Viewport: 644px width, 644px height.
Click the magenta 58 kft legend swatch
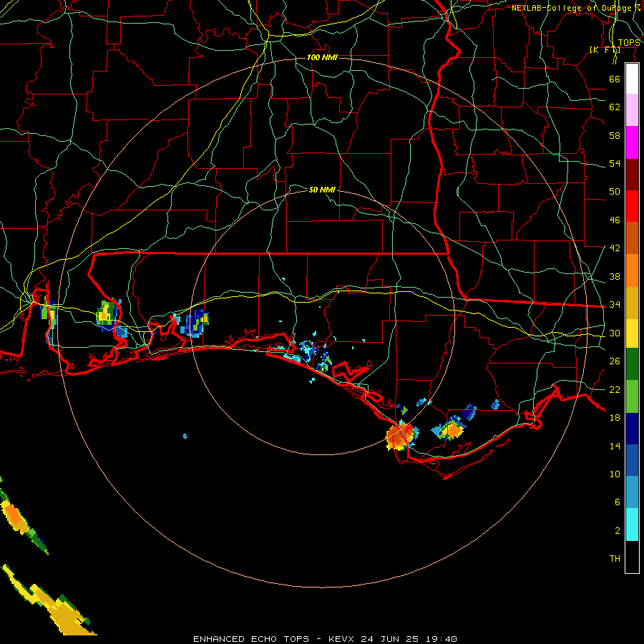tap(632, 142)
